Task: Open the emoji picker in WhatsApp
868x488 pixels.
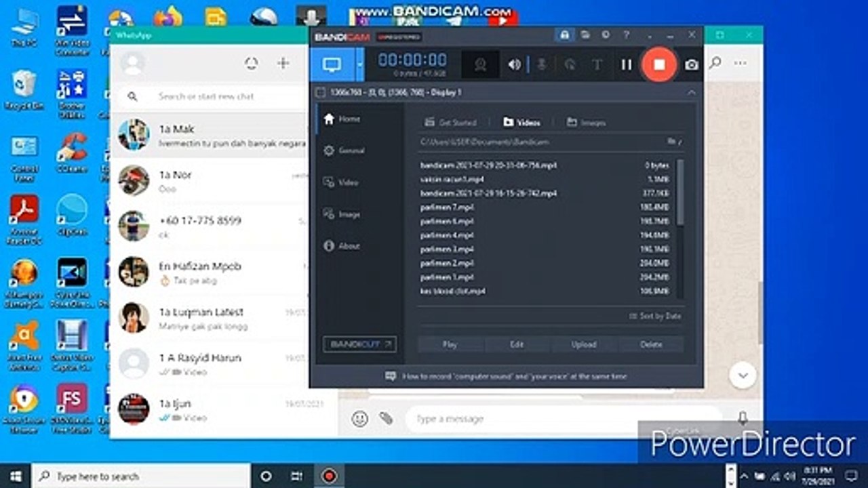Action: pos(360,419)
